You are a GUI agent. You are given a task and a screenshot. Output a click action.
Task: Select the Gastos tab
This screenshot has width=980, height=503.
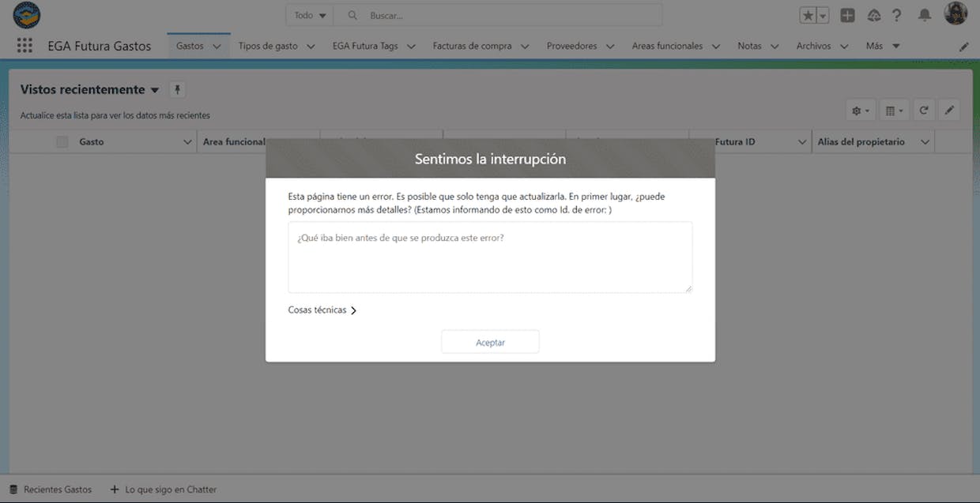point(190,46)
